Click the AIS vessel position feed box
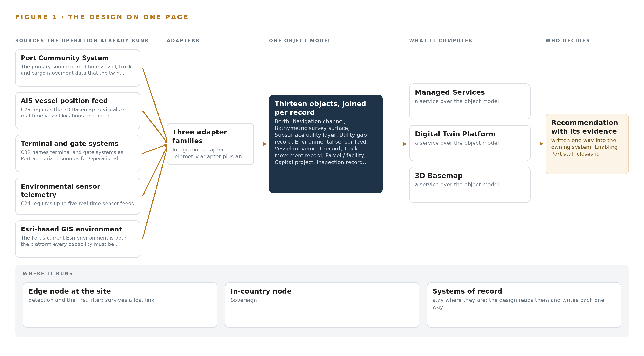The image size is (644, 356). (78, 111)
